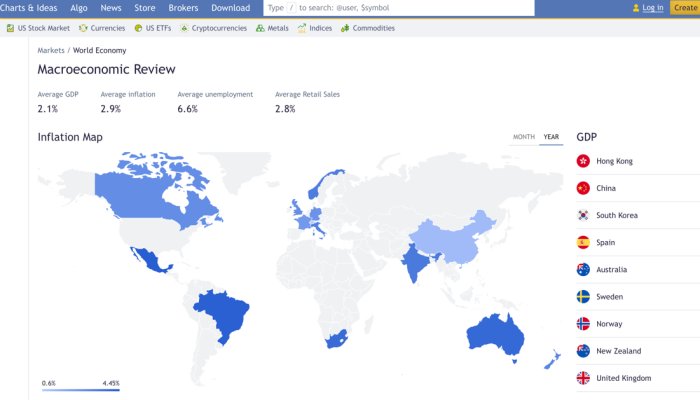Focus the user and symbol search field
Viewport: 700px width, 400px height.
point(399,8)
